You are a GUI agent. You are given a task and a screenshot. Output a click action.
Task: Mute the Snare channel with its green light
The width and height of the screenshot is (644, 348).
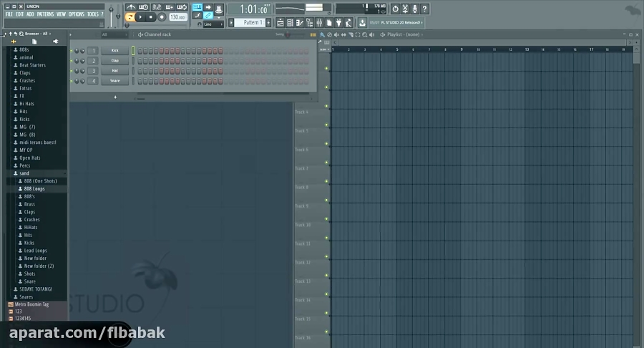tap(72, 81)
